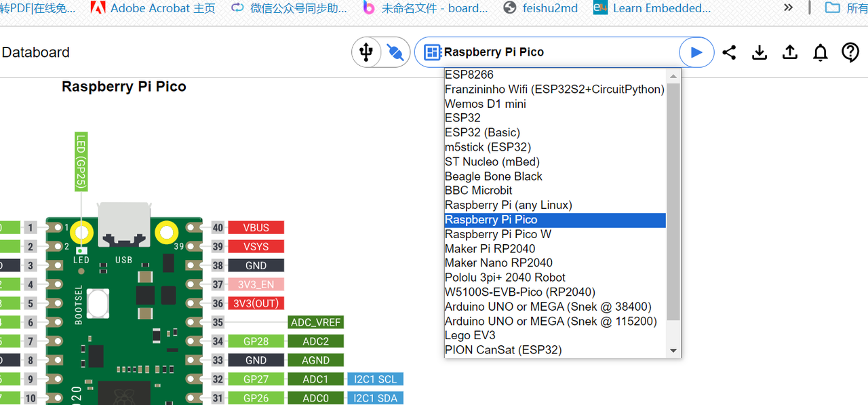
Task: Click the USB connect icon
Action: coord(366,52)
